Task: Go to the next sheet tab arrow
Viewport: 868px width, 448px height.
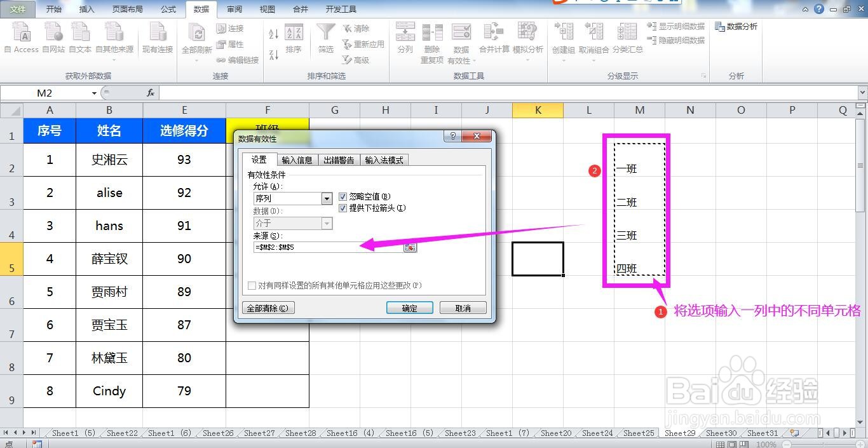Action: (24, 433)
